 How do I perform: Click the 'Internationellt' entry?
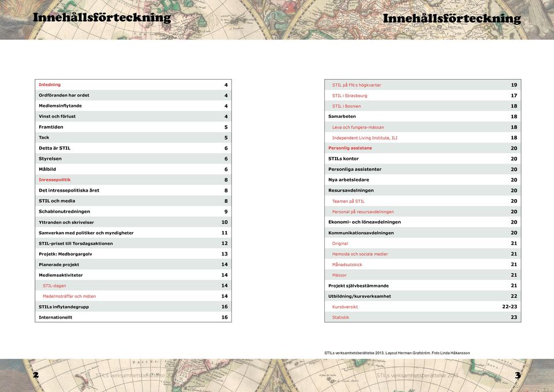click(x=133, y=317)
